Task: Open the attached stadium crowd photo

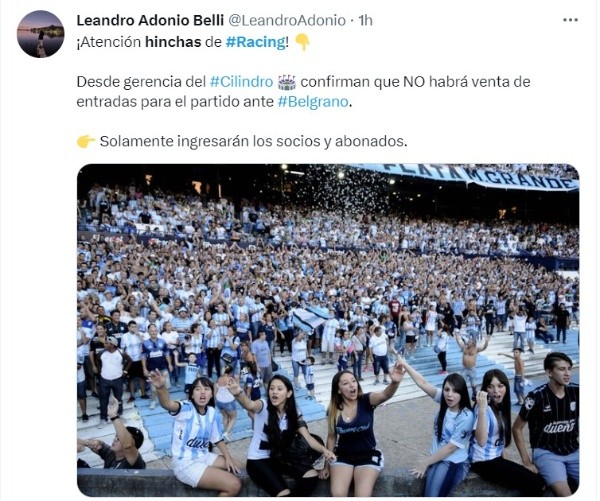Action: [x=328, y=330]
